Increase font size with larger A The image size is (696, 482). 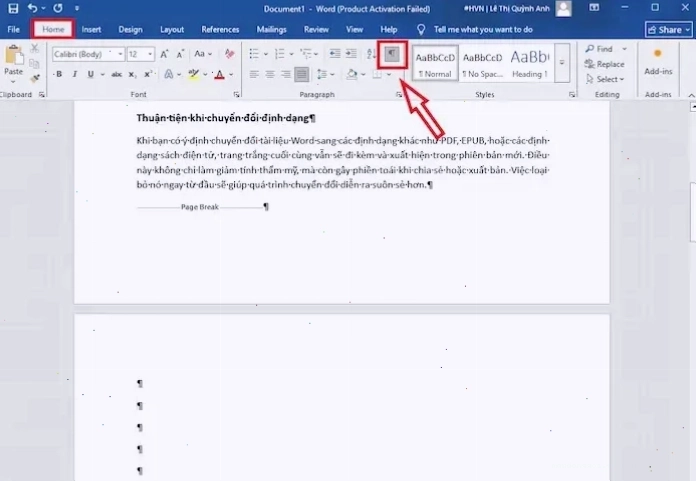click(x=164, y=54)
